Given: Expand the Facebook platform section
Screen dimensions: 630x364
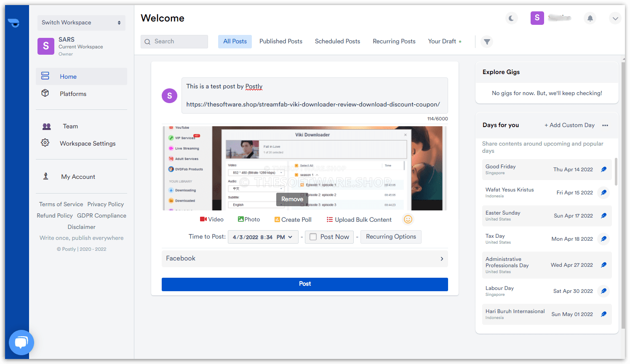Looking at the screenshot, I should 305,258.
